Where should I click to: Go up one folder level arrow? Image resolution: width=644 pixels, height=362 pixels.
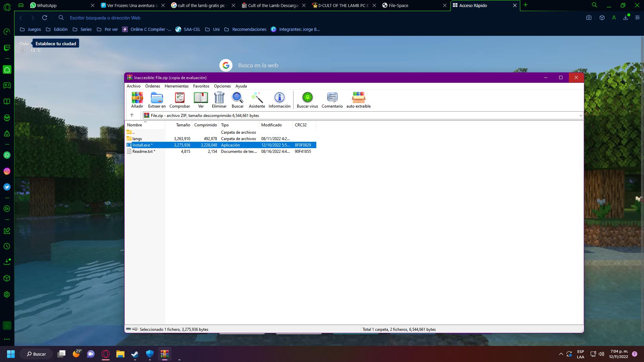[132, 115]
